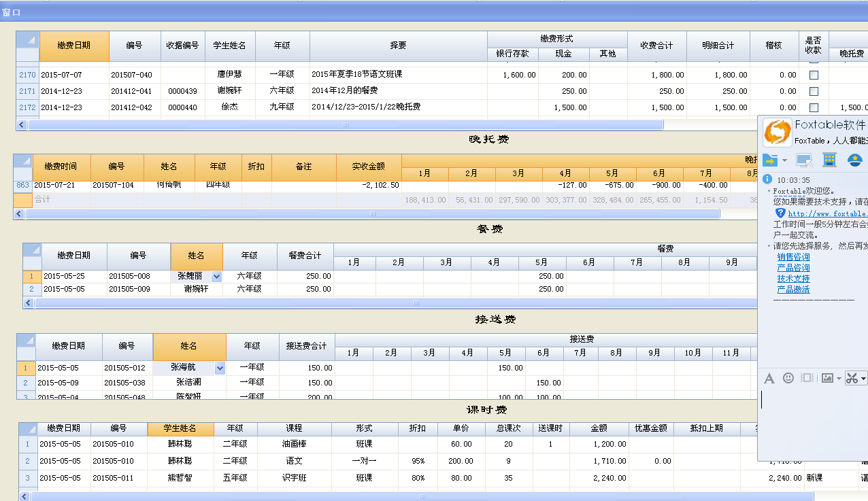This screenshot has width=868, height=501.
Task: Open dropdown arrow beside the picture icon
Action: pos(839,379)
